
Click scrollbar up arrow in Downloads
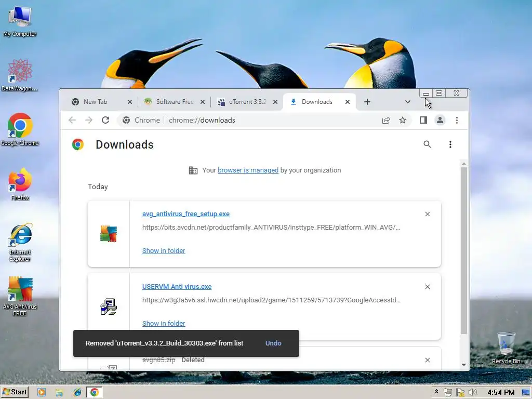tap(464, 164)
